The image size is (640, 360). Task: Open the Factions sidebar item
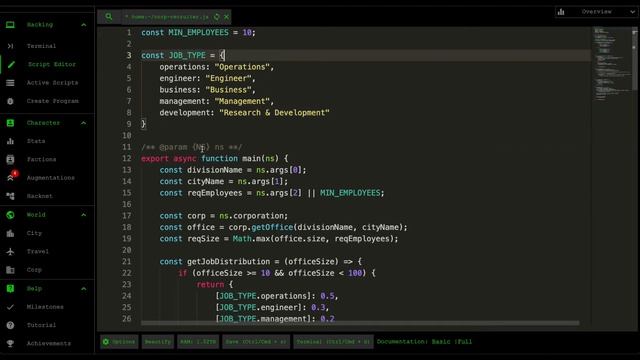41,160
